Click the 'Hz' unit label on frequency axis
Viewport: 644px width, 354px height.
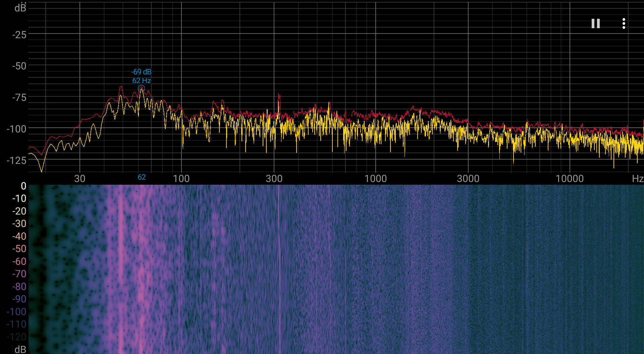[637, 178]
